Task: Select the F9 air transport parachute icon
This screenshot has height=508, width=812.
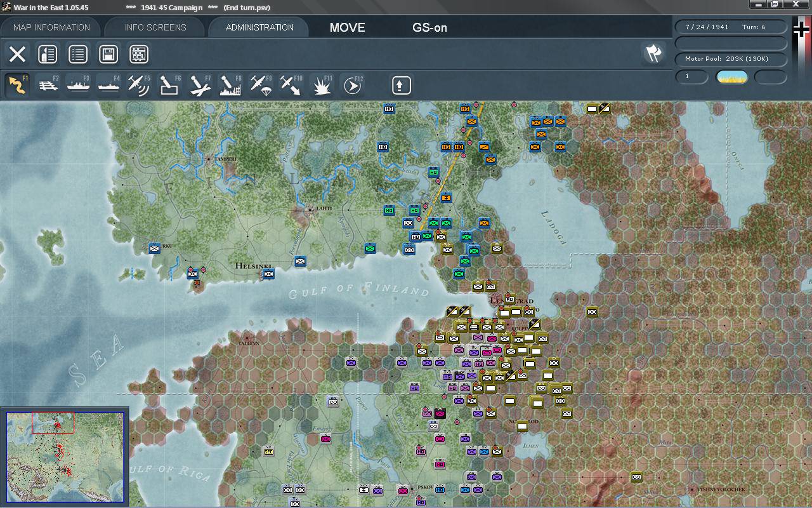Action: click(261, 85)
